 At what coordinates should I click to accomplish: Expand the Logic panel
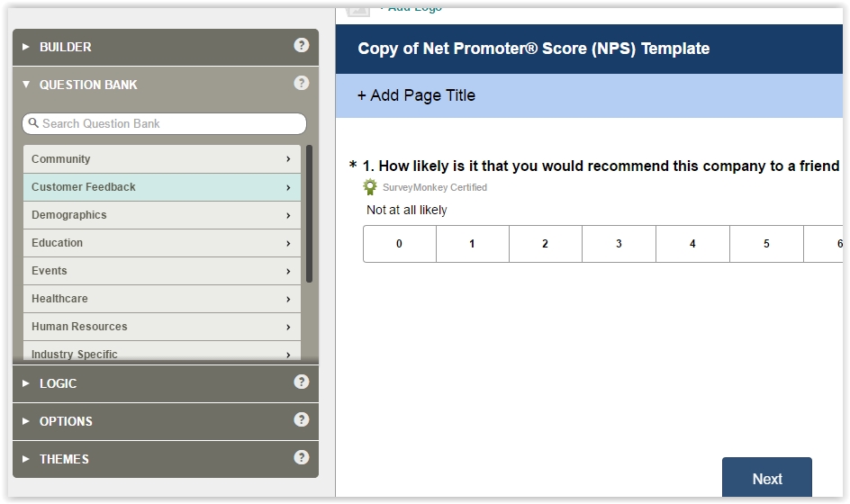(x=58, y=383)
